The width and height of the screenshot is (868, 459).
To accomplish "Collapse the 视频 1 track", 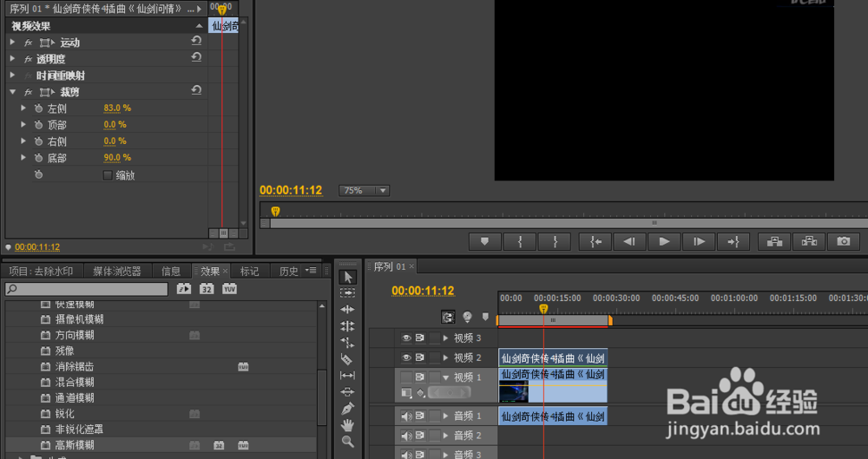I will pos(445,377).
